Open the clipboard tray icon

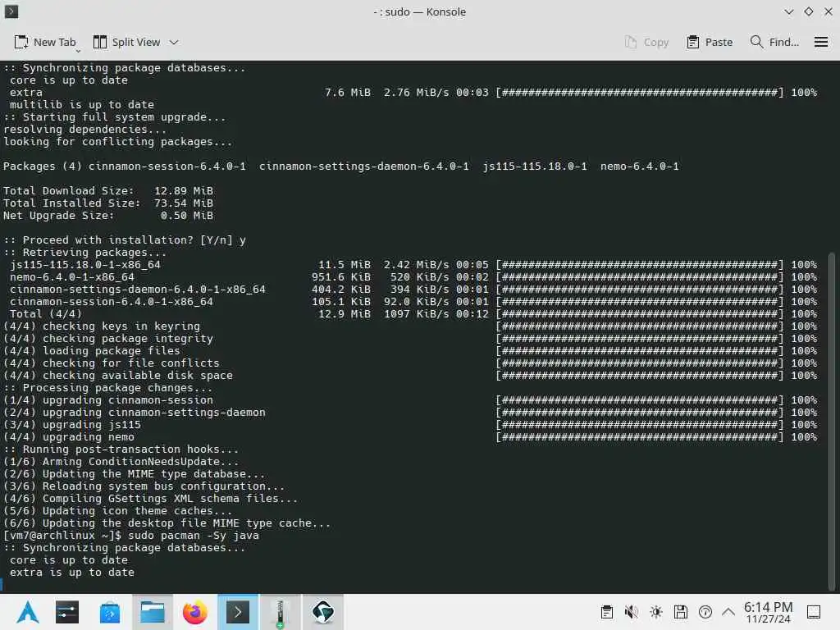click(x=606, y=612)
